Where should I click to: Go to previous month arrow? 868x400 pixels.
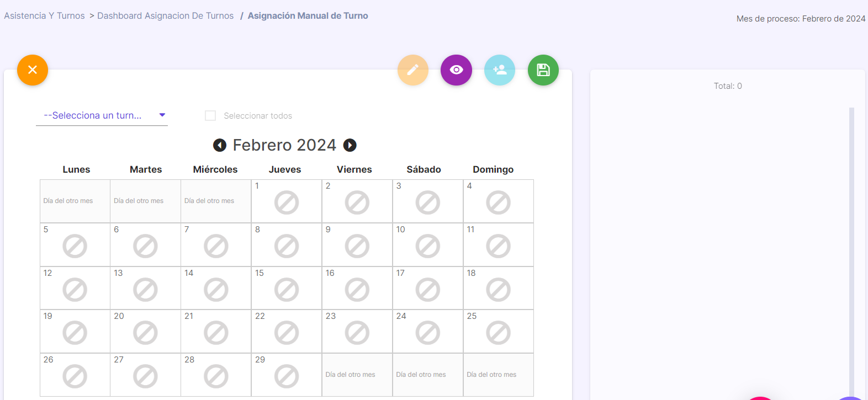220,145
